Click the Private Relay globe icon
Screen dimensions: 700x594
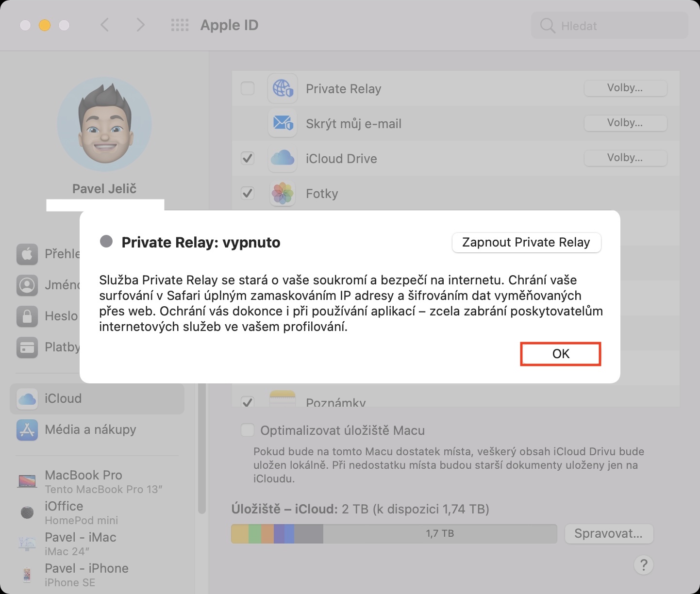(283, 88)
